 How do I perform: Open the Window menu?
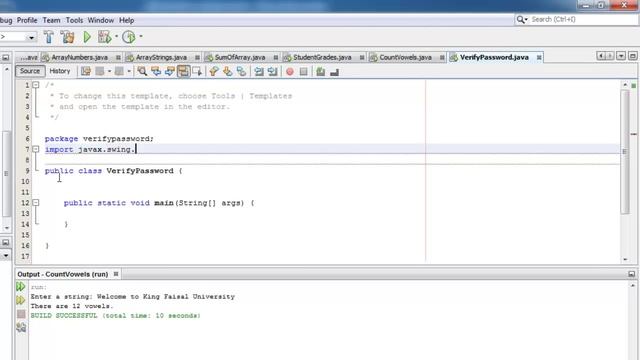(101, 20)
